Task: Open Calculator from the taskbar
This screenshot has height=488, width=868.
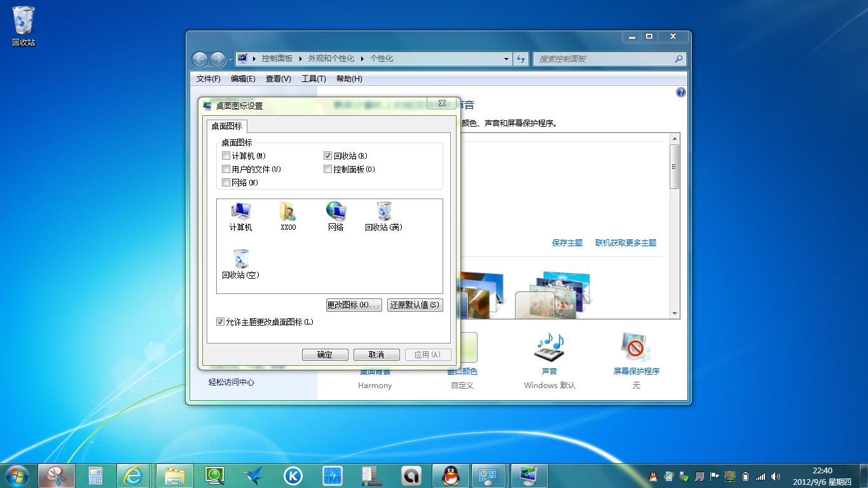Action: [95, 475]
